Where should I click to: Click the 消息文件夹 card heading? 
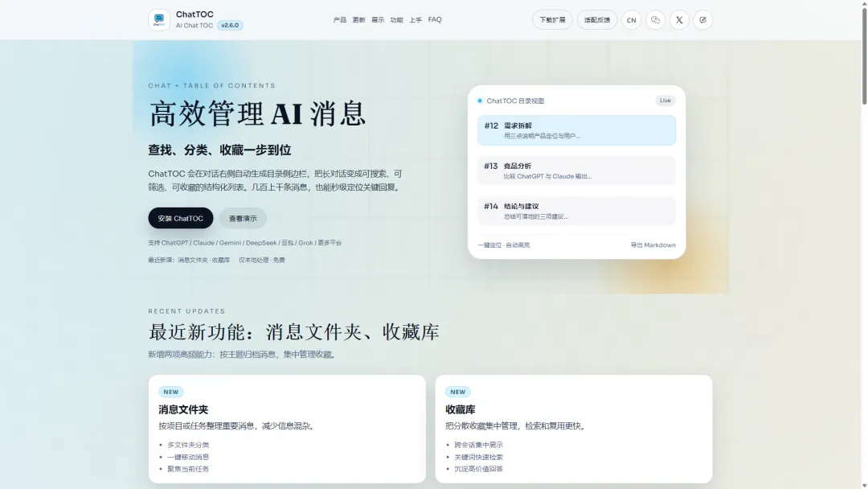pyautogui.click(x=183, y=410)
